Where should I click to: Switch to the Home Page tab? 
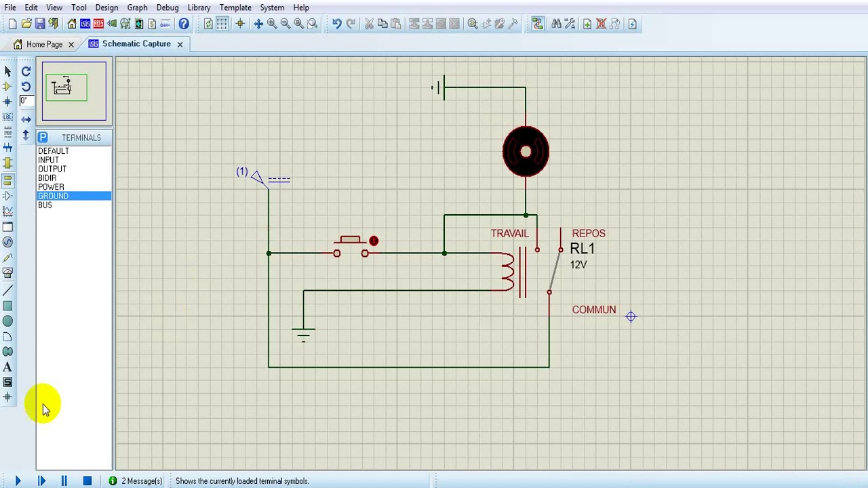[x=44, y=44]
